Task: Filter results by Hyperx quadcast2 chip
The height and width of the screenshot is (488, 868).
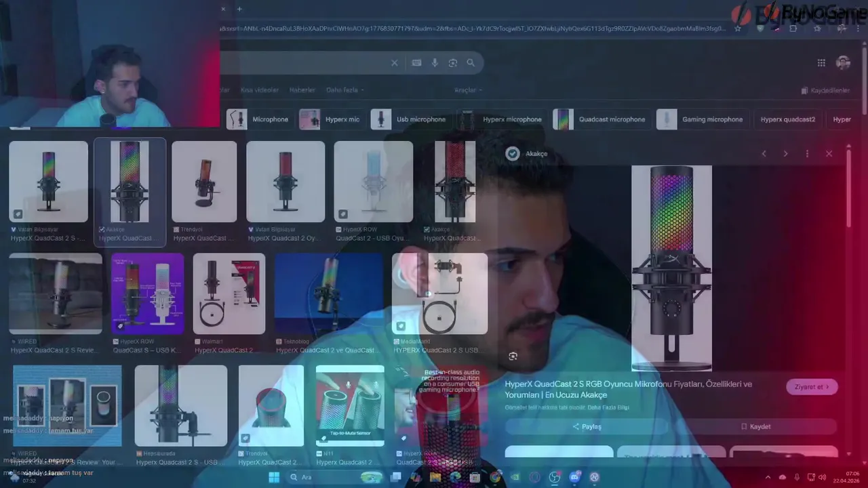Action: pos(788,119)
